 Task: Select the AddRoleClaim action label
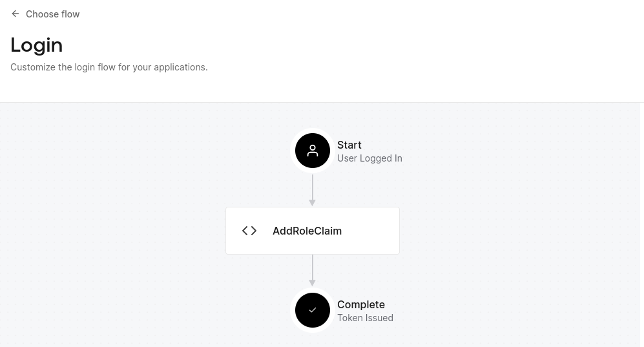click(x=307, y=231)
